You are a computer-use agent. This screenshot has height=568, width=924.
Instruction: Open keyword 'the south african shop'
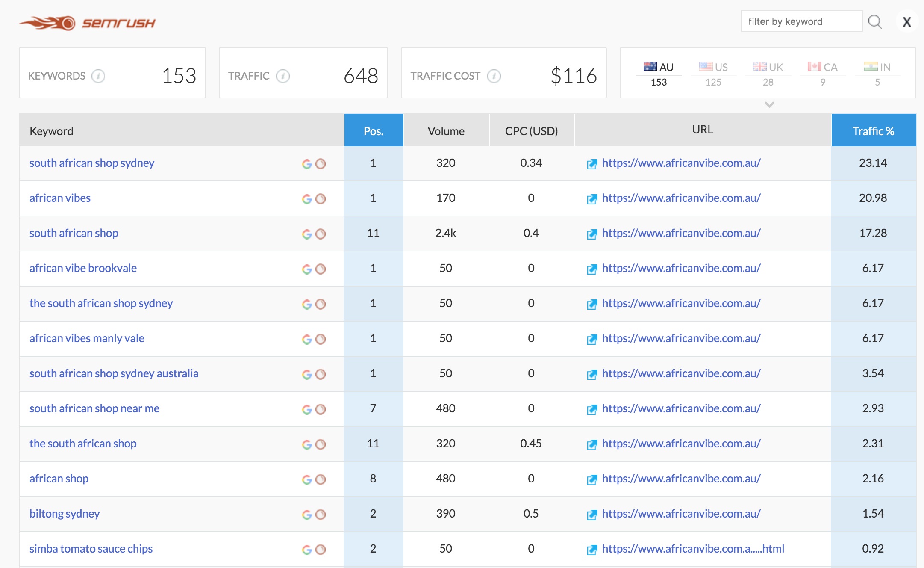83,444
